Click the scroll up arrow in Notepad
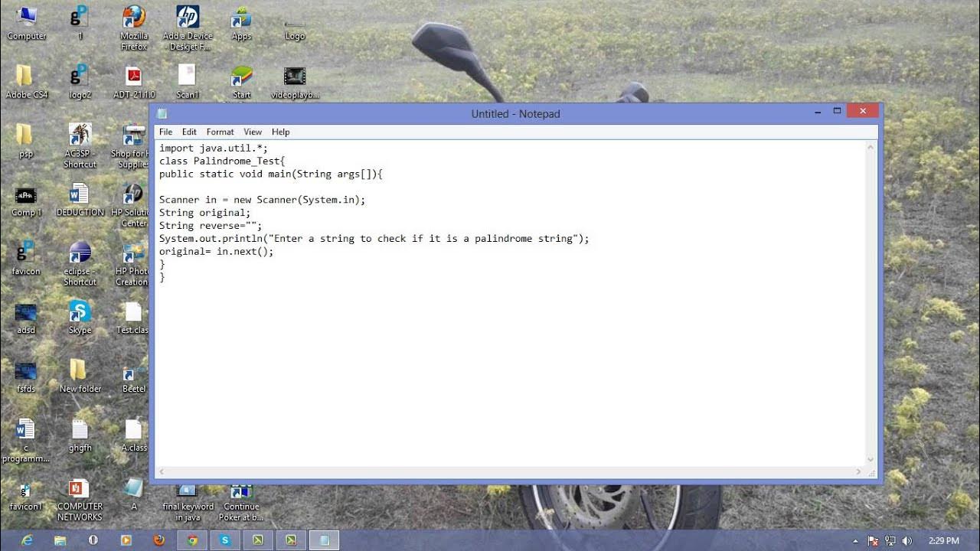 click(871, 147)
